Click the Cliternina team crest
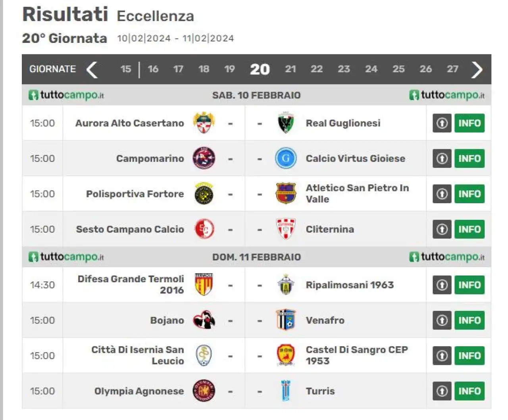Viewport: 508px width, 420px height. [x=286, y=229]
